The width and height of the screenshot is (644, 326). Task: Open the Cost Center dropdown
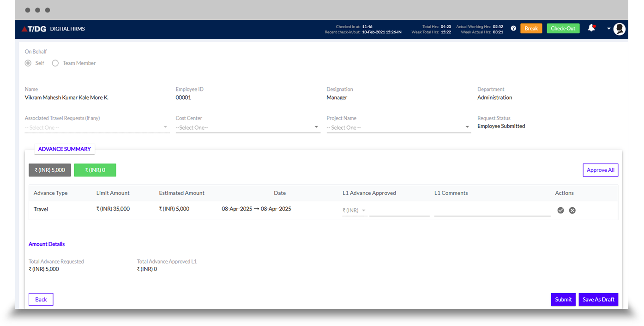pos(247,127)
